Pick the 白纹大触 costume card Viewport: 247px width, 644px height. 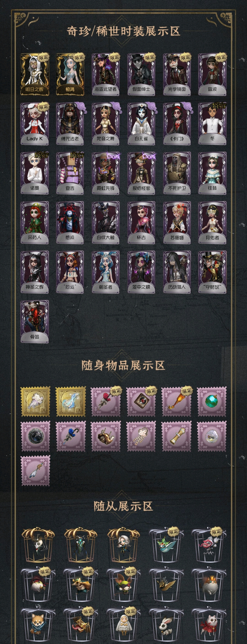pos(106,223)
